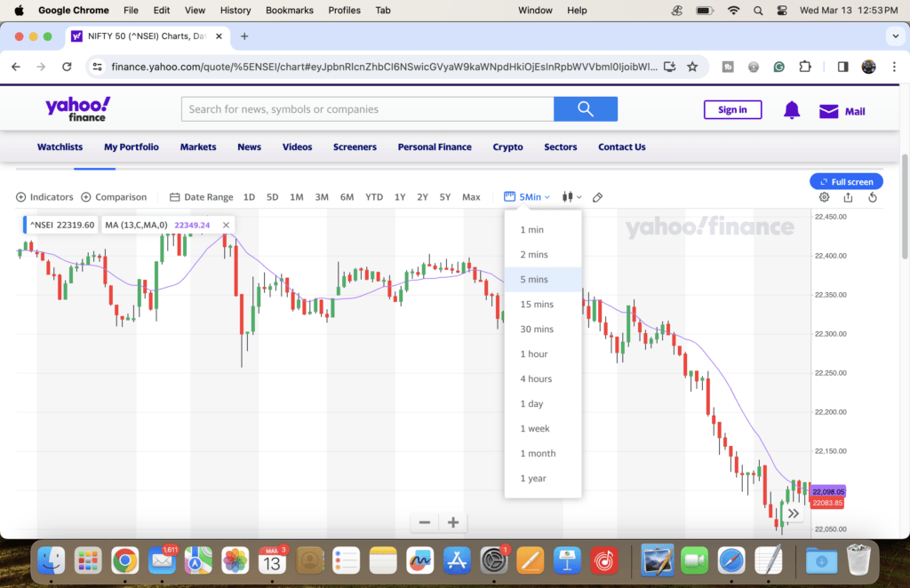Pick 4 hours interval
The width and height of the screenshot is (910, 588).
pos(543,379)
